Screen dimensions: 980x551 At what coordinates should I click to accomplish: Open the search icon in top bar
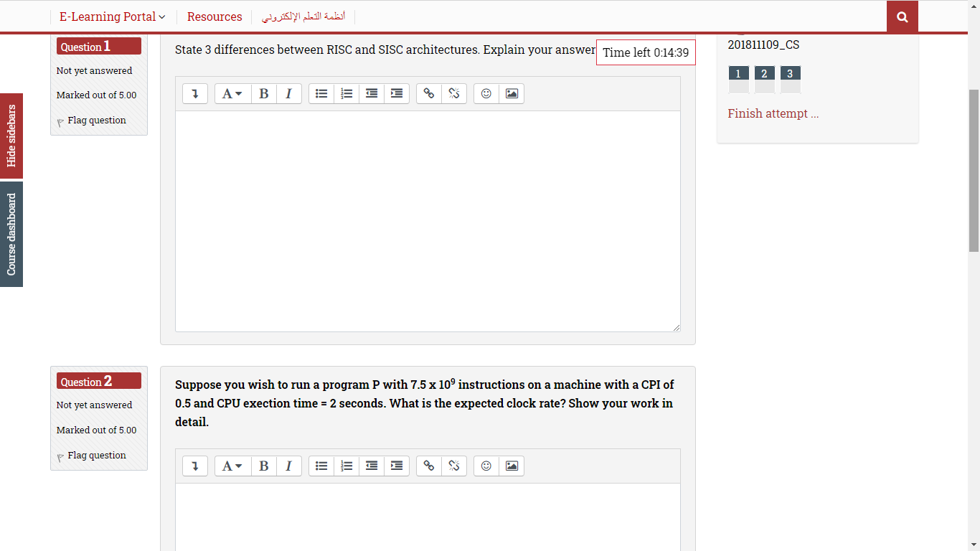coord(903,17)
